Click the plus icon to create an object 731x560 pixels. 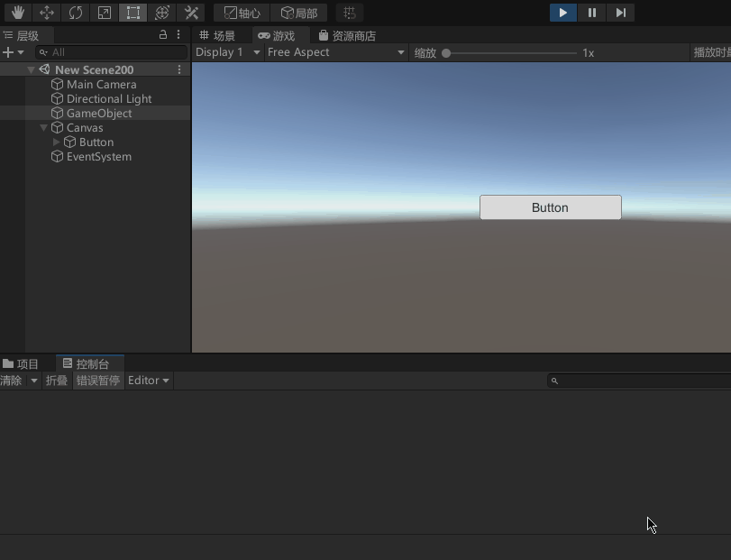pos(8,52)
